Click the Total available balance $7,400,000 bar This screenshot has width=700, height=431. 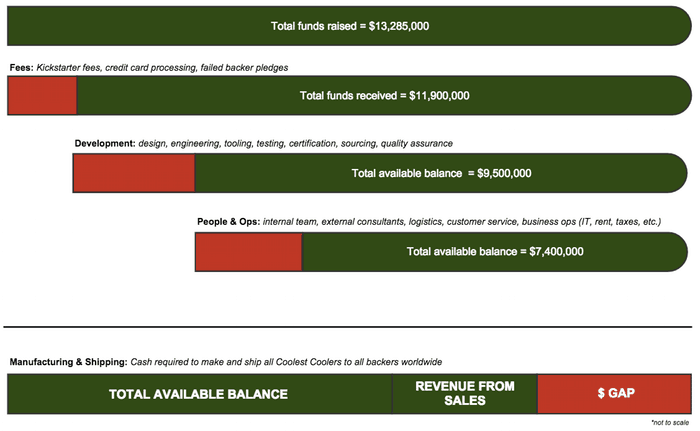pyautogui.click(x=494, y=251)
